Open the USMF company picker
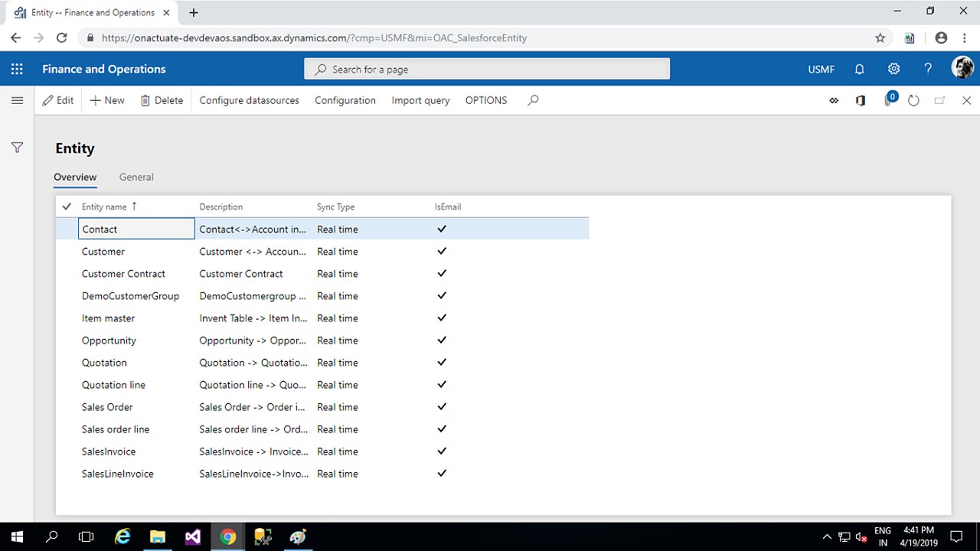 821,69
